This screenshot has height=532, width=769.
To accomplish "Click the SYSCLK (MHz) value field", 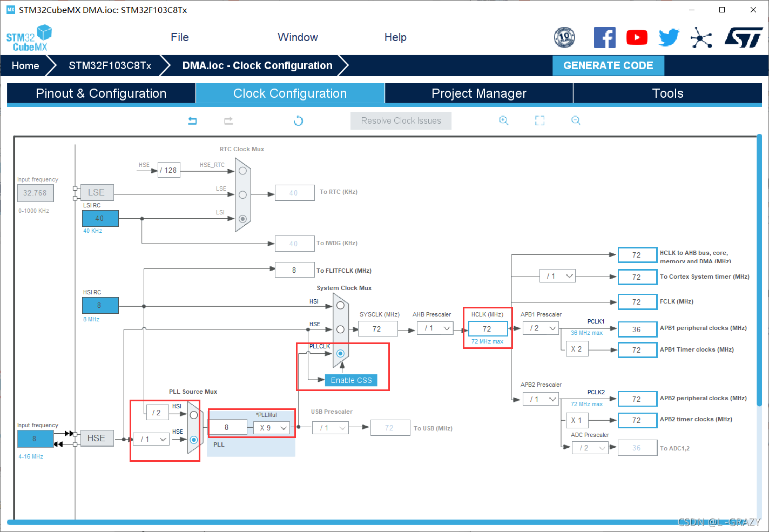I will [378, 328].
